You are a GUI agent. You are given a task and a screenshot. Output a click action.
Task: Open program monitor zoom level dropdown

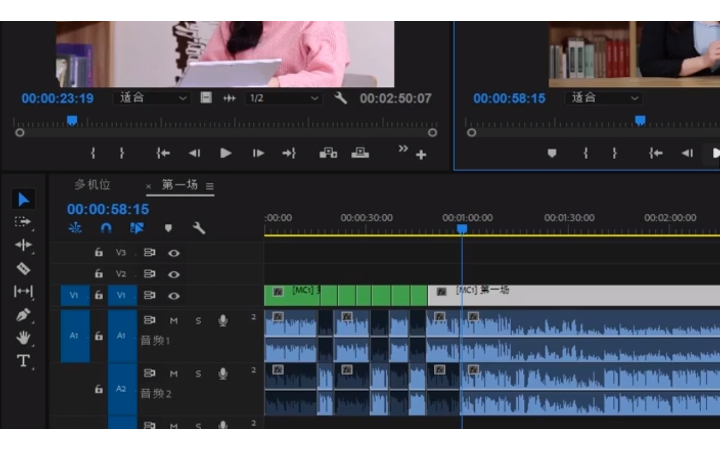tap(604, 98)
